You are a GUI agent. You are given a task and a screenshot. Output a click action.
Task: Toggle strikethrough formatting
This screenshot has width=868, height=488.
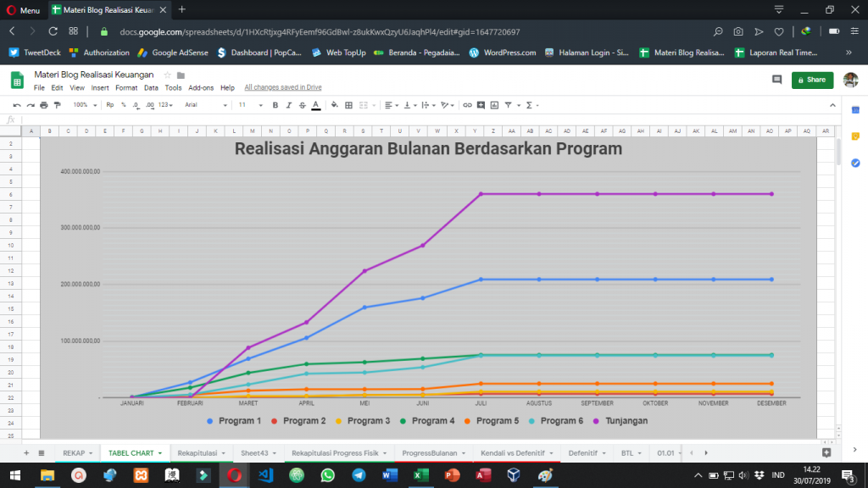[x=302, y=105]
